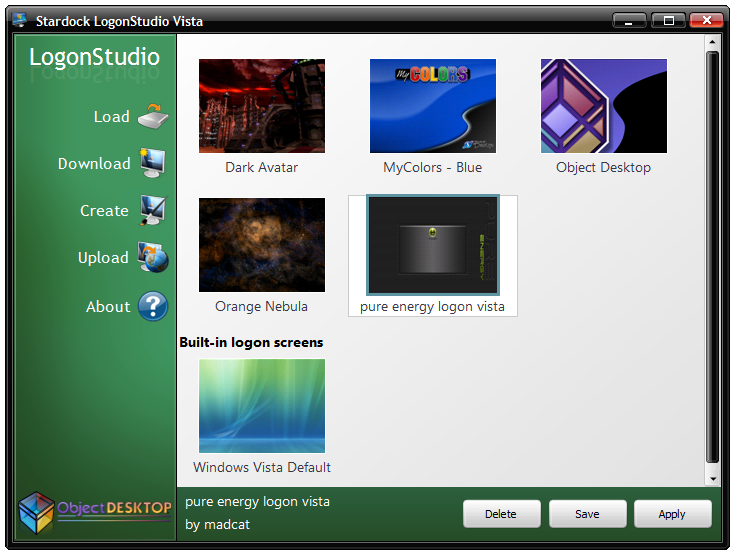Click the MyColors - Blue caption
The height and width of the screenshot is (557, 736).
[432, 168]
